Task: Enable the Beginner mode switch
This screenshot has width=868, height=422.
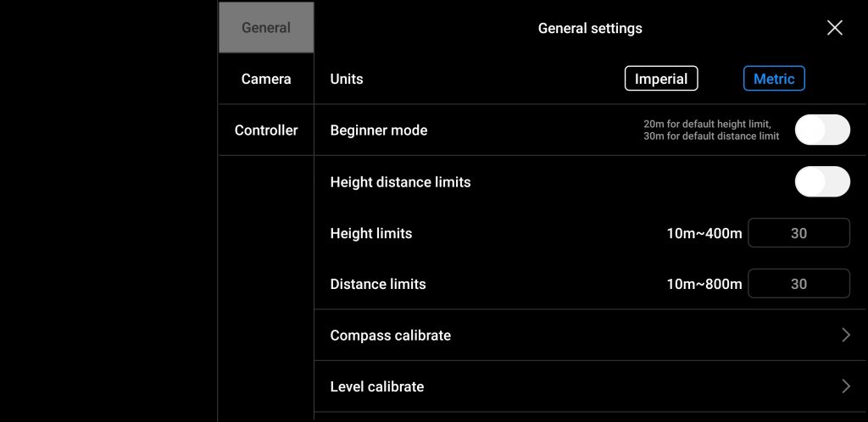Action: 822,130
